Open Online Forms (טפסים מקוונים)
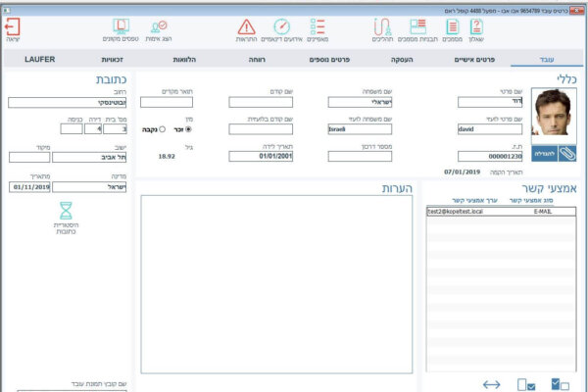This screenshot has height=392, width=588. tap(121, 29)
